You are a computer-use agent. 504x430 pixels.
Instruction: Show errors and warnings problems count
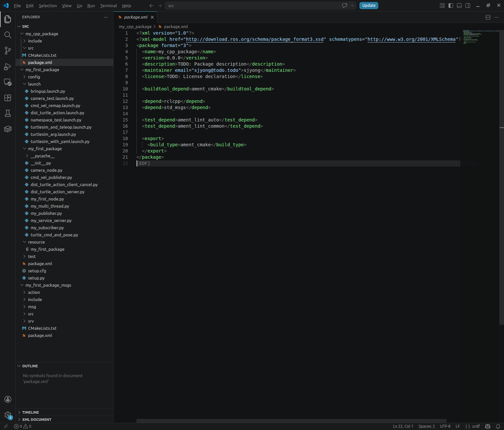click(x=23, y=426)
